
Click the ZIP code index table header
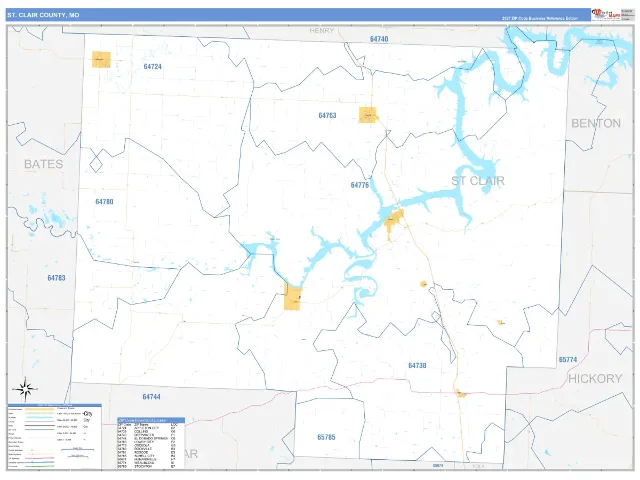[151, 420]
